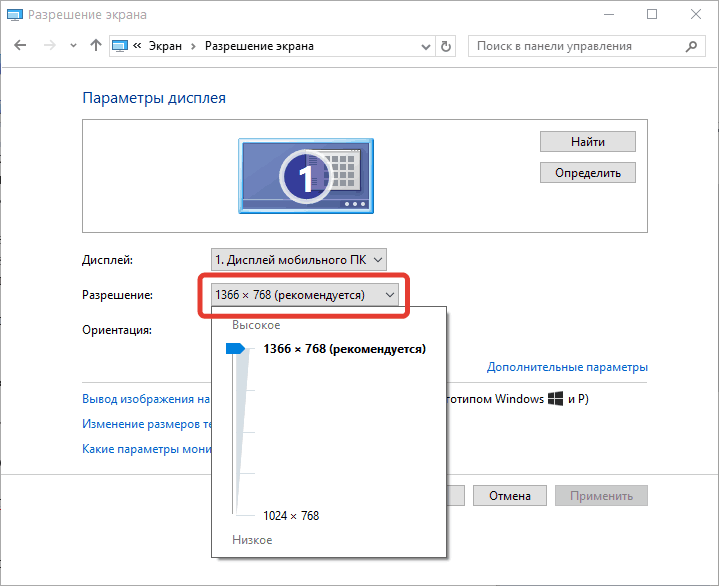
Task: Click the monitor icon in the address bar
Action: coord(121,46)
